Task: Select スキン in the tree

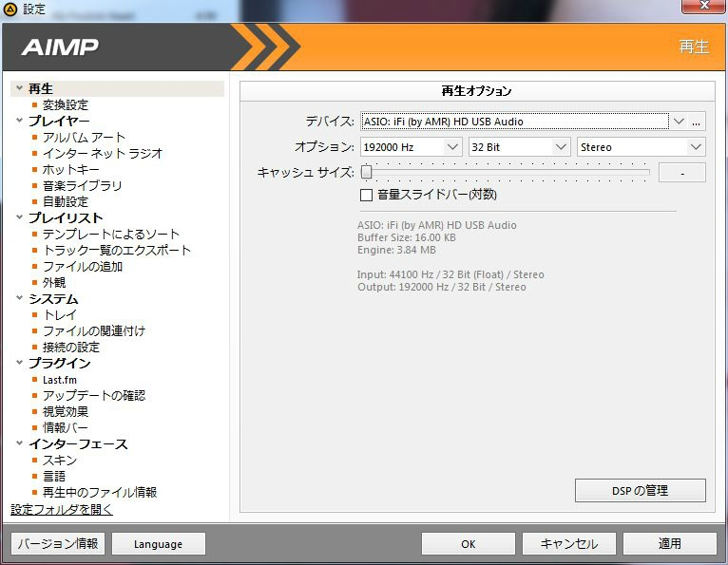Action: tap(60, 461)
